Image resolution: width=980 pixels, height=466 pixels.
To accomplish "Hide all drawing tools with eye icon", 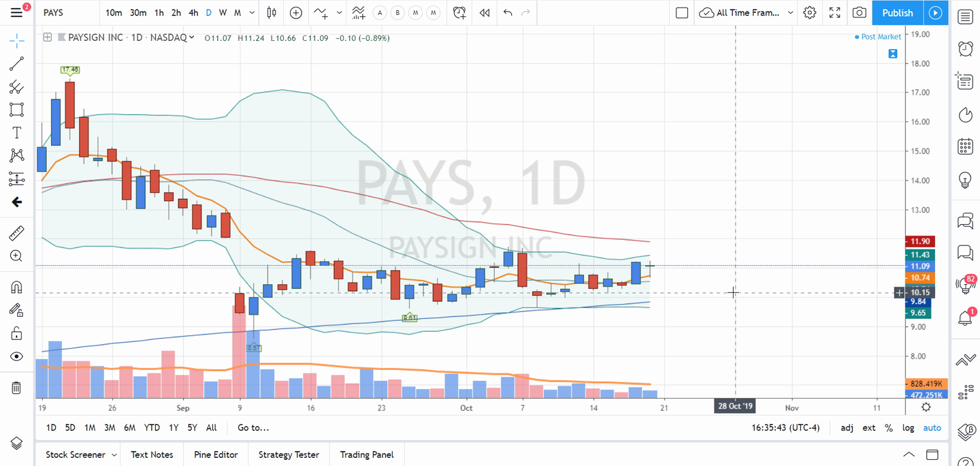I will [16, 356].
